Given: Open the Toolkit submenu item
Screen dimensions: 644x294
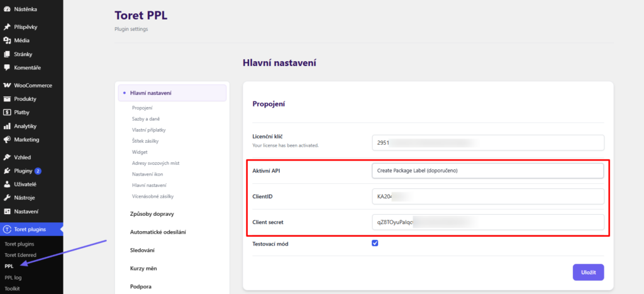Looking at the screenshot, I should point(12,289).
